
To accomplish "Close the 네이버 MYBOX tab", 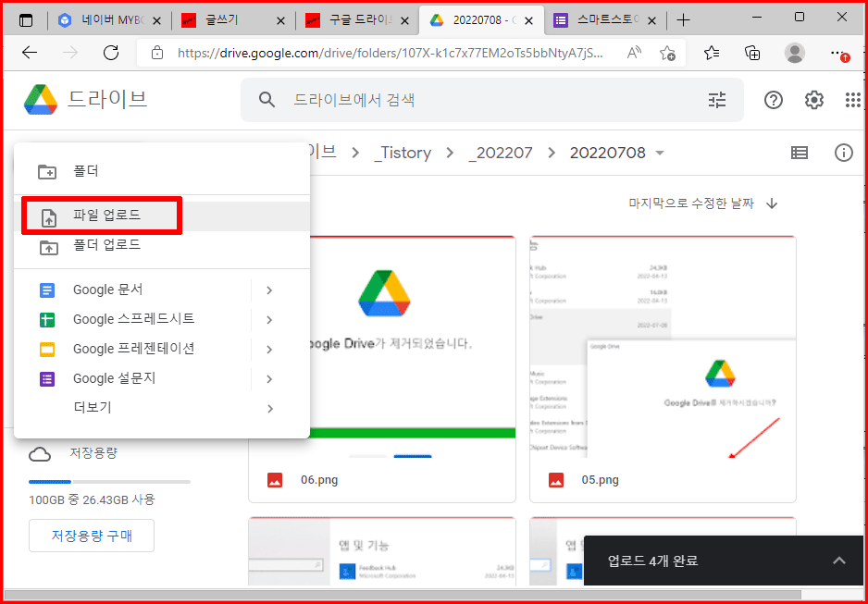I will coord(156,21).
